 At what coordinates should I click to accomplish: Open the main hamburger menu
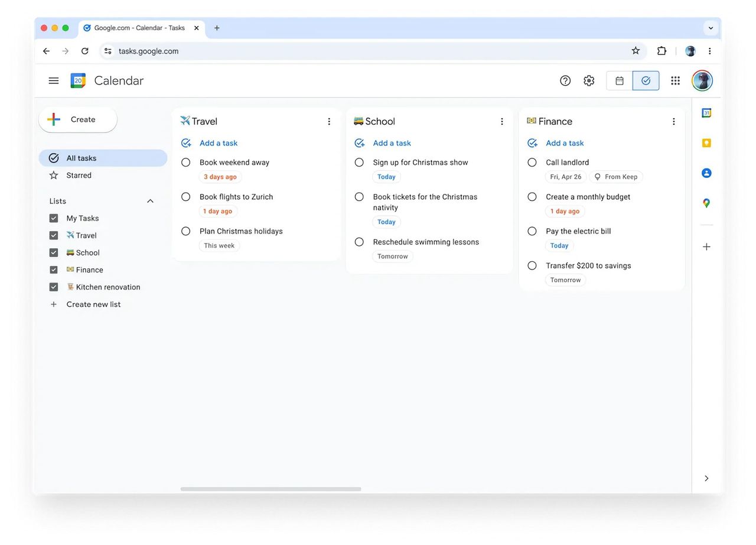54,80
